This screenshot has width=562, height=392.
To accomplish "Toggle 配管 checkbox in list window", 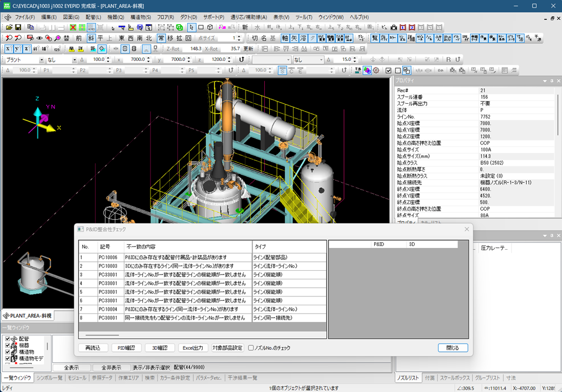I will pyautogui.click(x=8, y=339).
